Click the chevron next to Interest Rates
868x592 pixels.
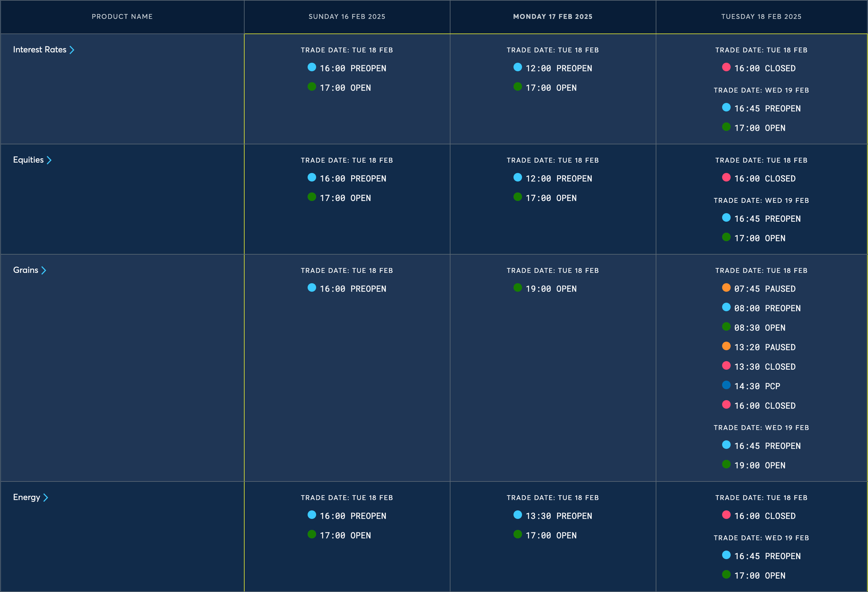(x=72, y=50)
